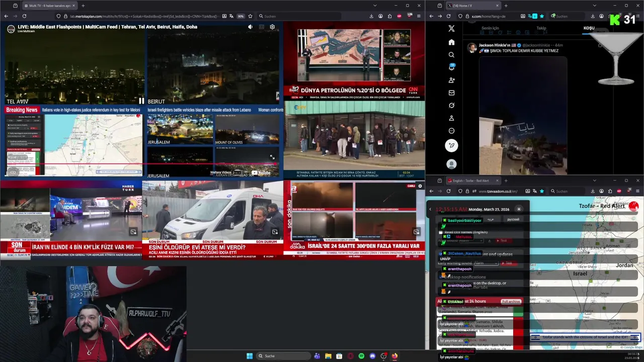Open tile settings gear above A Haber

coord(420,186)
